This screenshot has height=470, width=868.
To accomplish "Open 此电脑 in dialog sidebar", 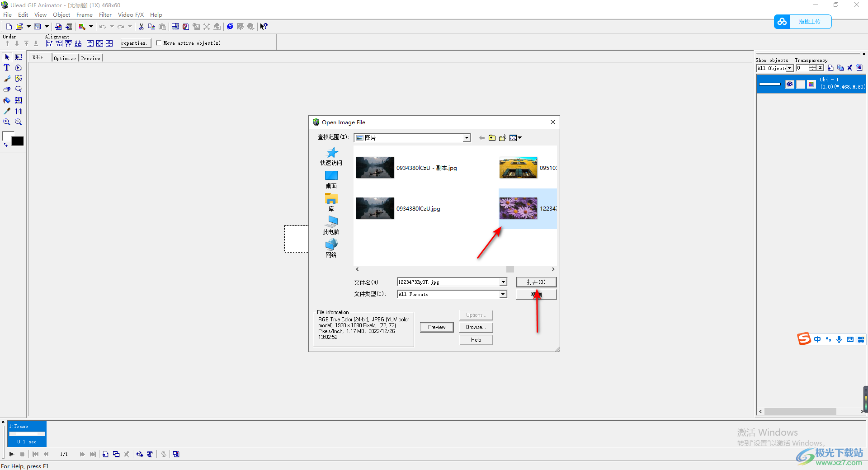I will tap(331, 225).
